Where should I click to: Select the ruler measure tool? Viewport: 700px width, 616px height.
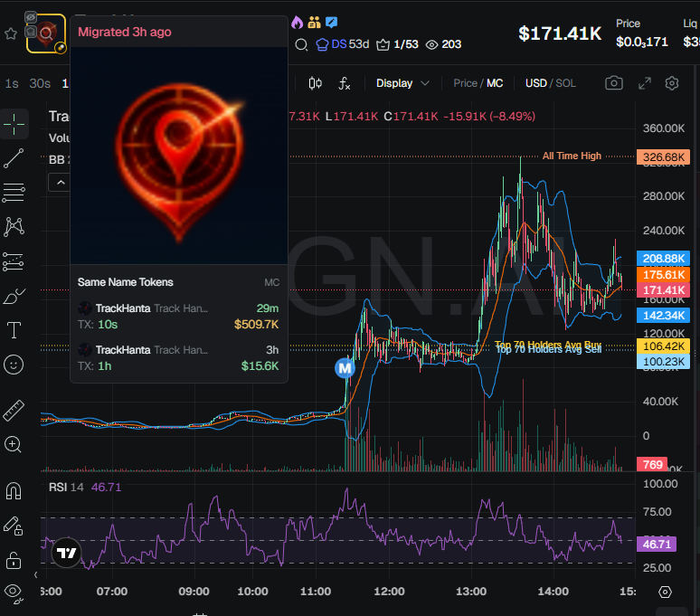14,411
